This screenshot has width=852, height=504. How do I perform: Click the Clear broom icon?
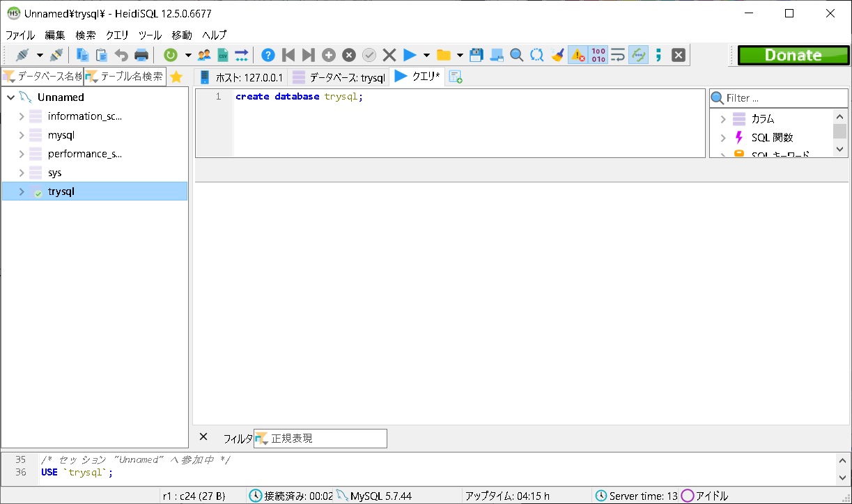[x=557, y=55]
